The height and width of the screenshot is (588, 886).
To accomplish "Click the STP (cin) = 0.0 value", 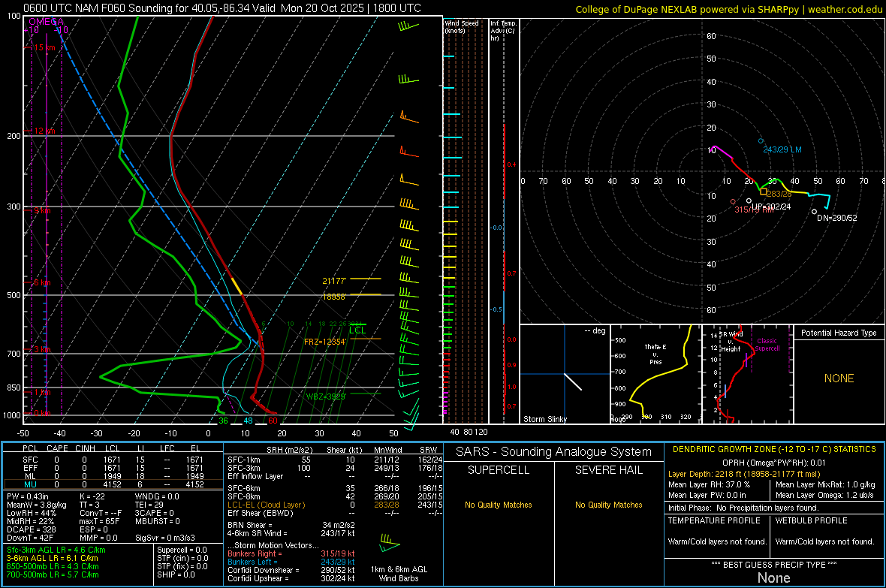I will [182, 558].
